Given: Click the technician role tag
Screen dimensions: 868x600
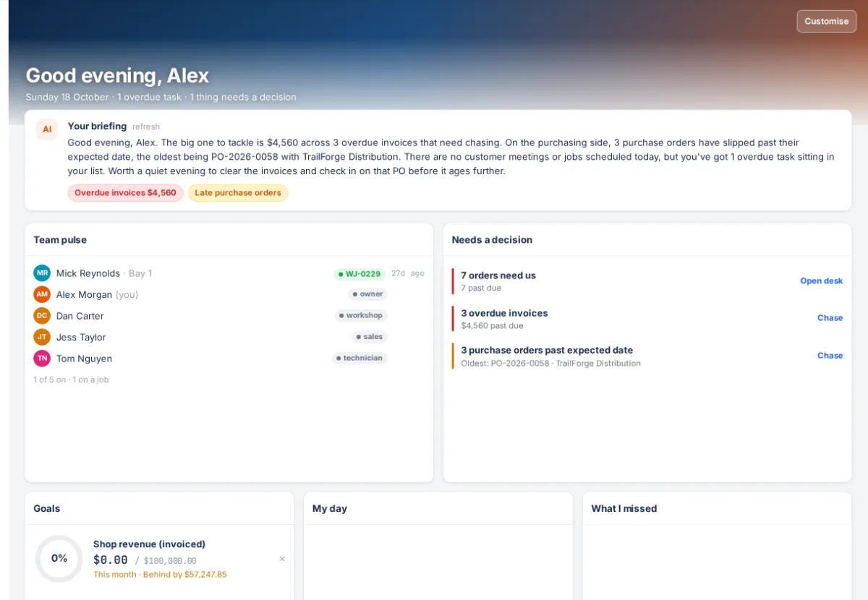Looking at the screenshot, I should coord(359,359).
